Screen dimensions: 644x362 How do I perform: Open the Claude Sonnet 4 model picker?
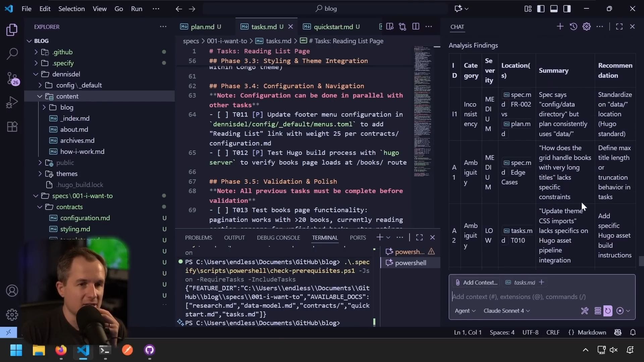506,311
